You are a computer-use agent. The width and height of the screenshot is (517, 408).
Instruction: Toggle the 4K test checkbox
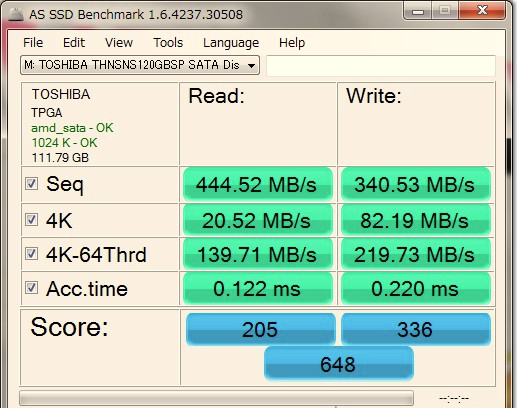click(32, 220)
